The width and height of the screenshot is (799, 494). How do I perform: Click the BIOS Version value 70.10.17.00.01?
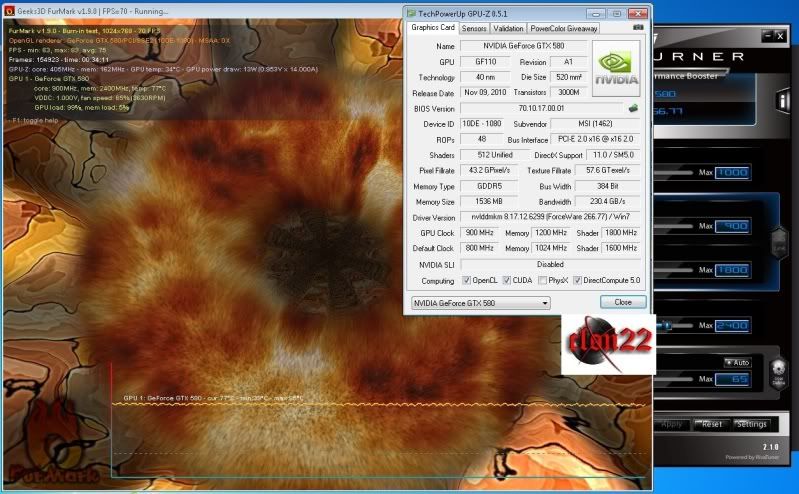click(541, 108)
